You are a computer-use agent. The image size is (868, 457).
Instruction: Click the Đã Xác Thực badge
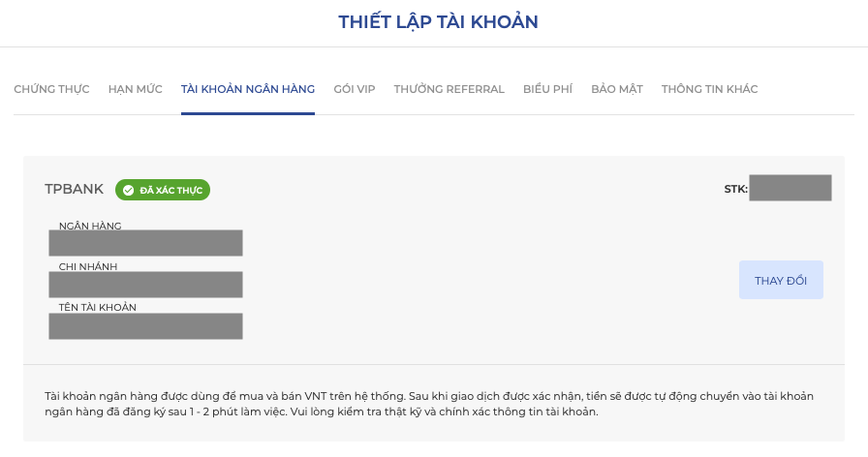163,190
